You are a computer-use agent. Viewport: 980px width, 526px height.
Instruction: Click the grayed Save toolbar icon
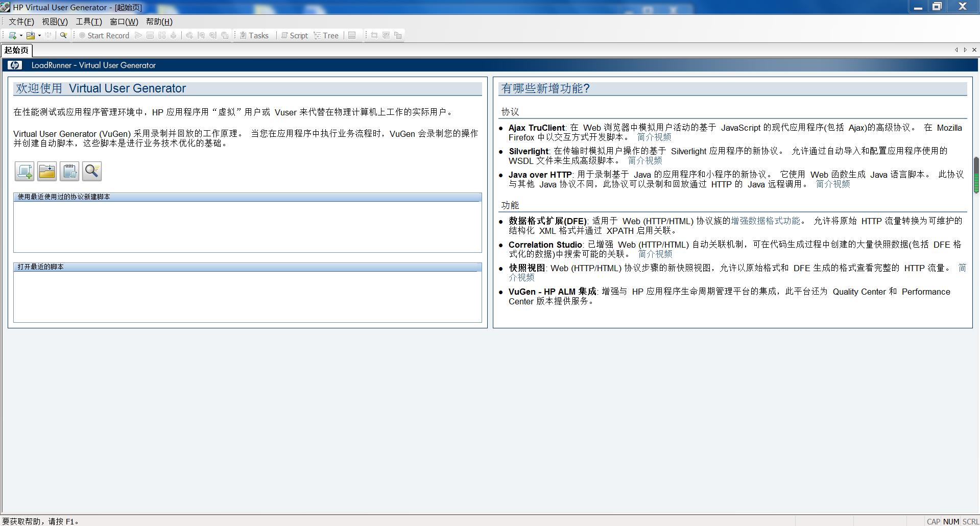click(49, 35)
